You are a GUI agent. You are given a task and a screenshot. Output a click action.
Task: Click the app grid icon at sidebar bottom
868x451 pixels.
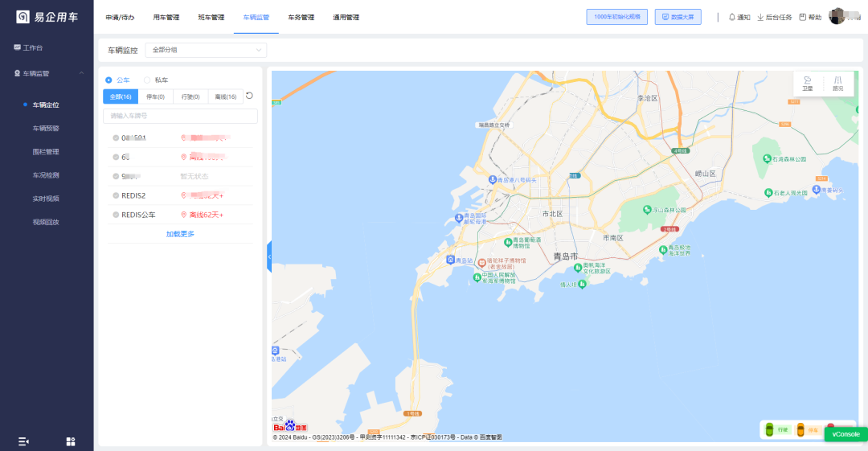[70, 441]
